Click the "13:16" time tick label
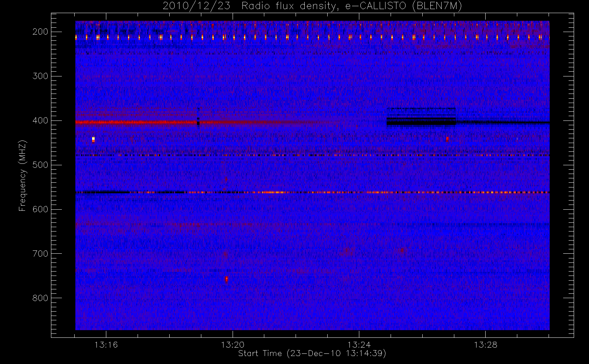Screen dimensions: 589x364 click(x=106, y=345)
